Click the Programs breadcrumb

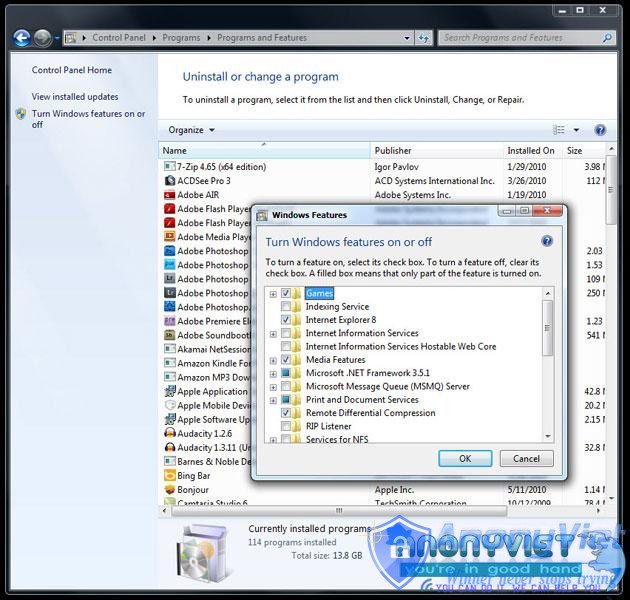181,38
